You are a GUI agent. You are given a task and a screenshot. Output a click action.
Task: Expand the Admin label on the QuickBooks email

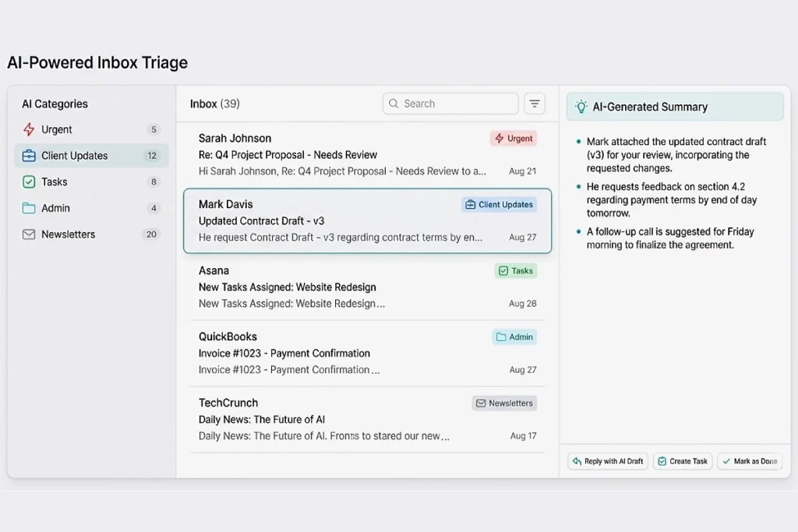click(514, 336)
